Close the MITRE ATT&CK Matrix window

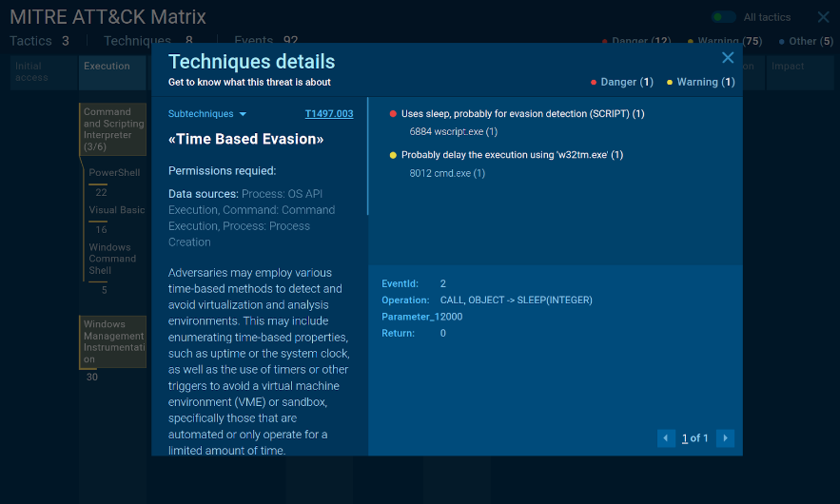coord(824,17)
